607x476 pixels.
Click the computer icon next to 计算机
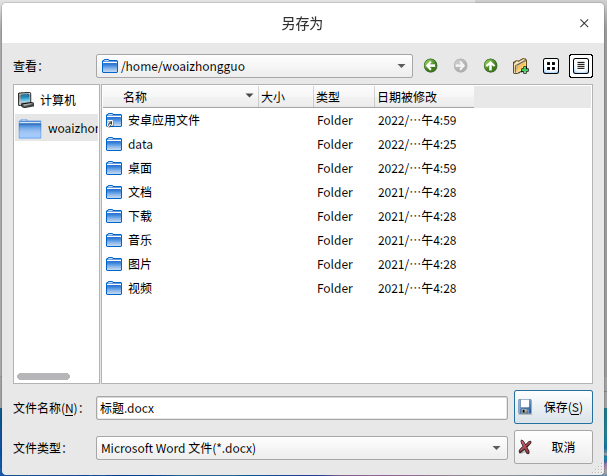[26, 100]
